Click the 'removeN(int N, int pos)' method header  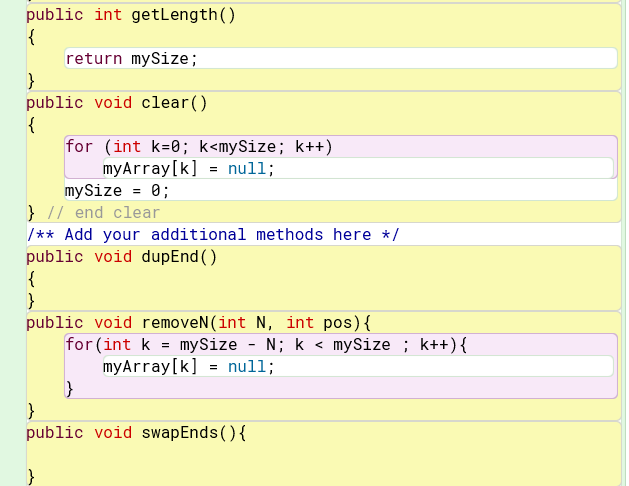pyautogui.click(x=256, y=323)
